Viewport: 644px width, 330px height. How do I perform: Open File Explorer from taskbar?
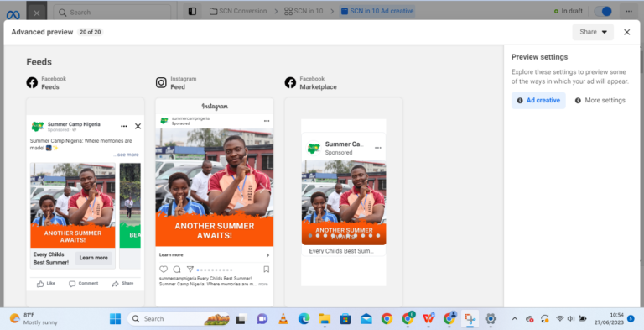325,319
